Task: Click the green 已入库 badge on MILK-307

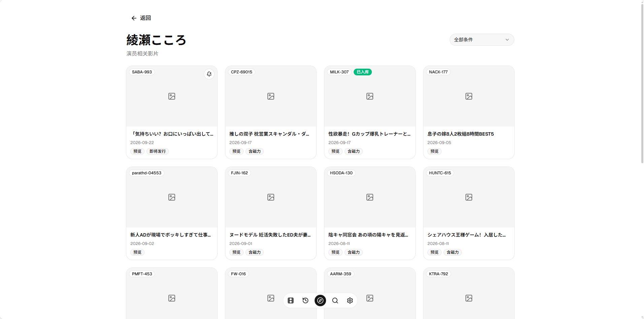Action: 363,72
